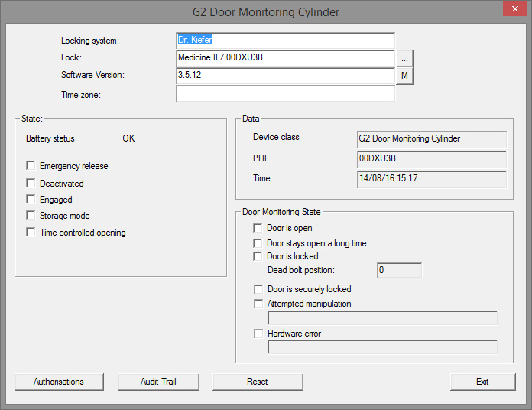Click the Exit button
Image resolution: width=532 pixels, height=410 pixels.
482,382
